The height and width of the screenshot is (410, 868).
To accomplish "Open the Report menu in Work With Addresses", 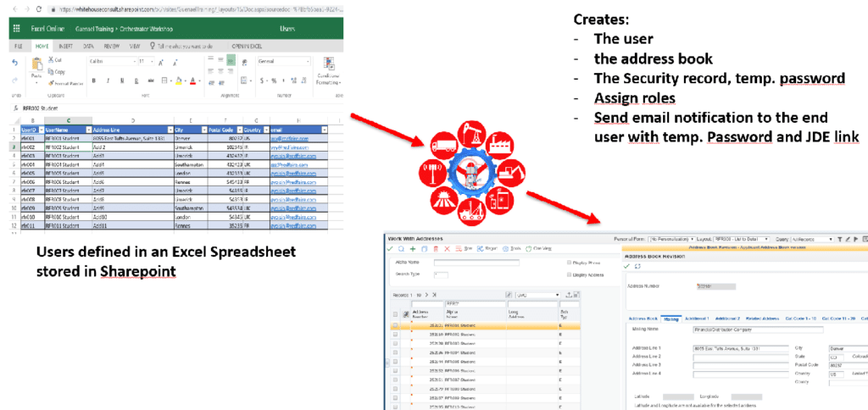I will [487, 249].
